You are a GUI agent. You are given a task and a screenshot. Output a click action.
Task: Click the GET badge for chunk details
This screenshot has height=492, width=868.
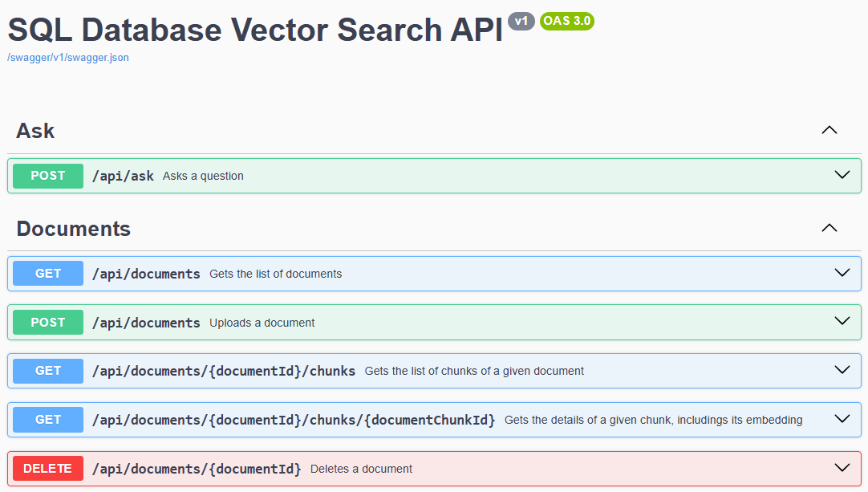point(48,420)
